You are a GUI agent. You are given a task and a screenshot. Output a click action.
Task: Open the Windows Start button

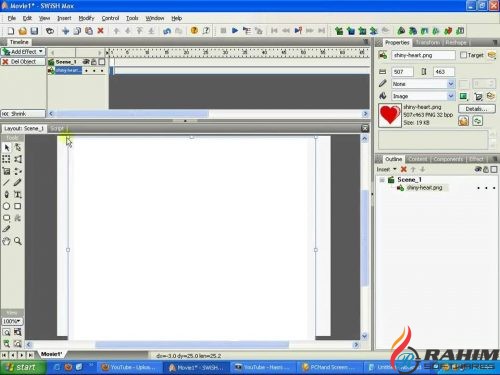tap(22, 367)
